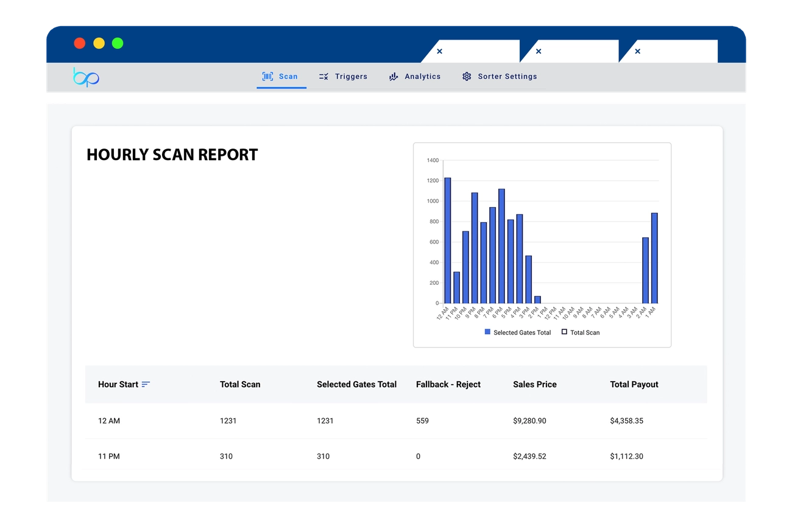
Task: Select the 11 PM table row
Action: (396, 457)
